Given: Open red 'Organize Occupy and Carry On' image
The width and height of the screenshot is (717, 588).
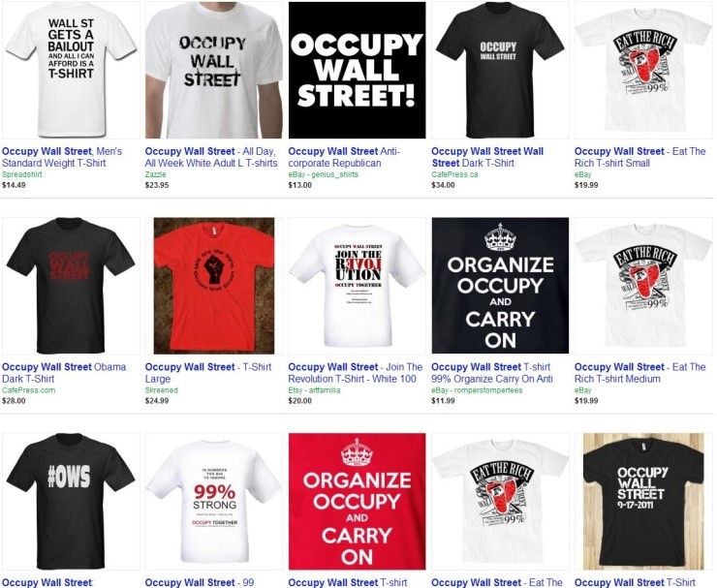Looking at the screenshot, I should point(358,502).
